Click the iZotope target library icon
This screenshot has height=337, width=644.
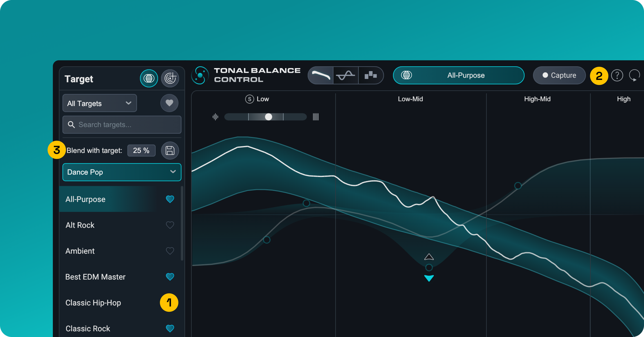pyautogui.click(x=149, y=78)
